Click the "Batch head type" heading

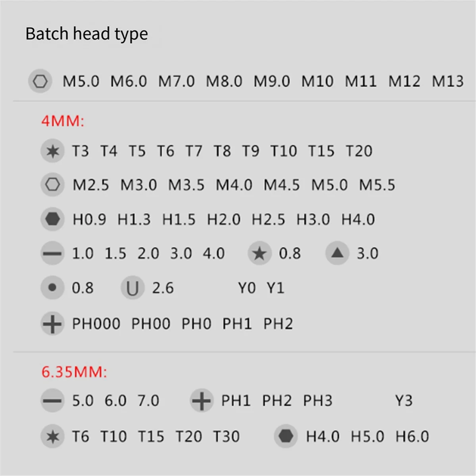pyautogui.click(x=86, y=34)
